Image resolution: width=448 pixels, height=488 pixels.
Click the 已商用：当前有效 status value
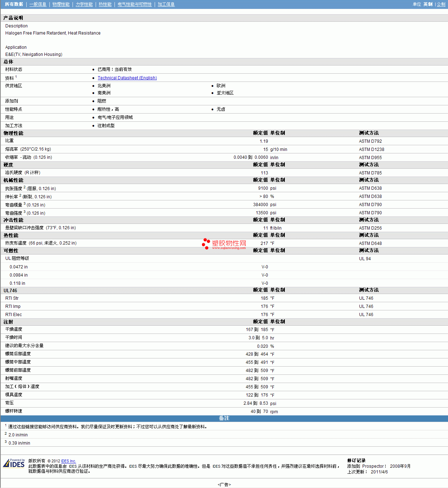click(114, 69)
